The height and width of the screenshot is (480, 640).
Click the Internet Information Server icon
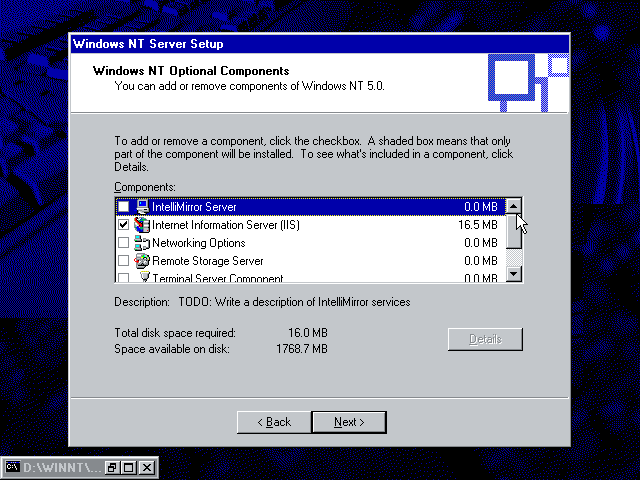pos(142,225)
